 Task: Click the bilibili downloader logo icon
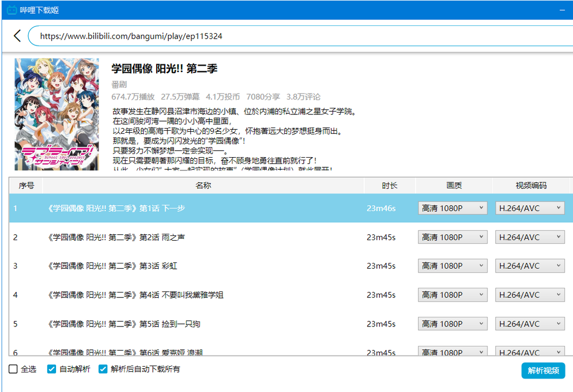(x=12, y=10)
